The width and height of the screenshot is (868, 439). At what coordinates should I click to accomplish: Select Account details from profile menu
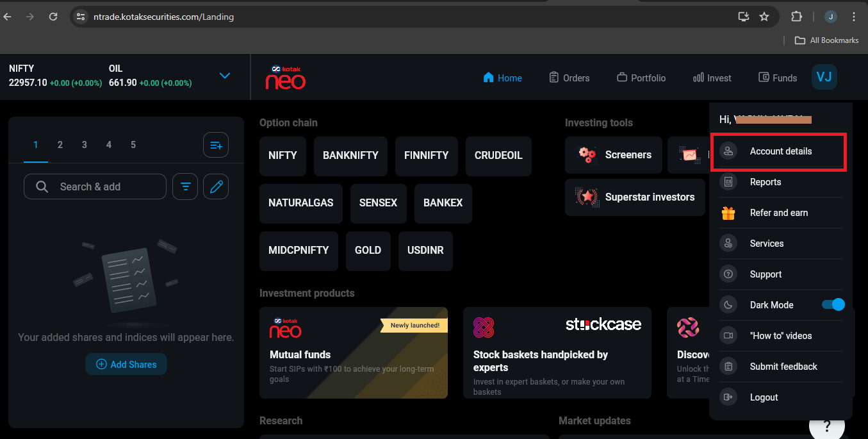(x=780, y=151)
